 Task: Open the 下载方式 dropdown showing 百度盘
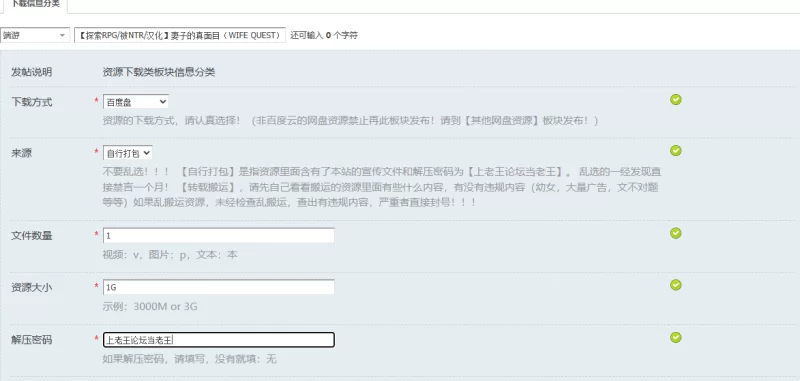pyautogui.click(x=136, y=102)
